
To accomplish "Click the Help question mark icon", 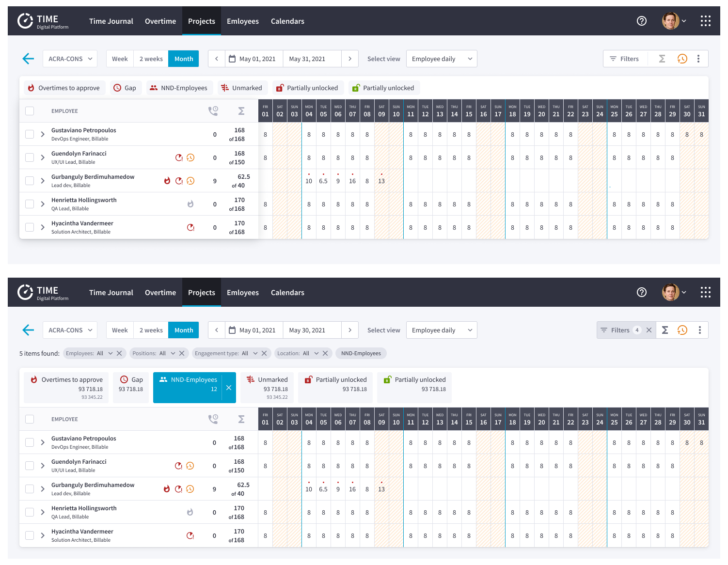I will [642, 21].
